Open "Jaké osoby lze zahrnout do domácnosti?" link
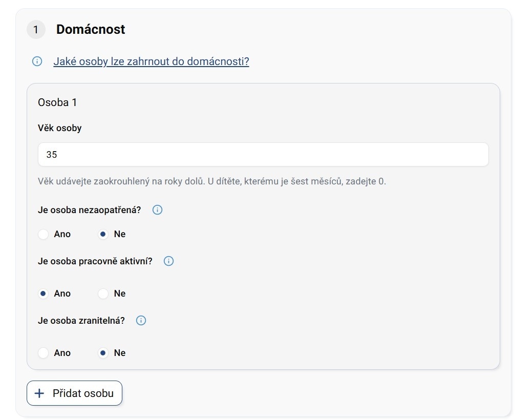 tap(151, 61)
